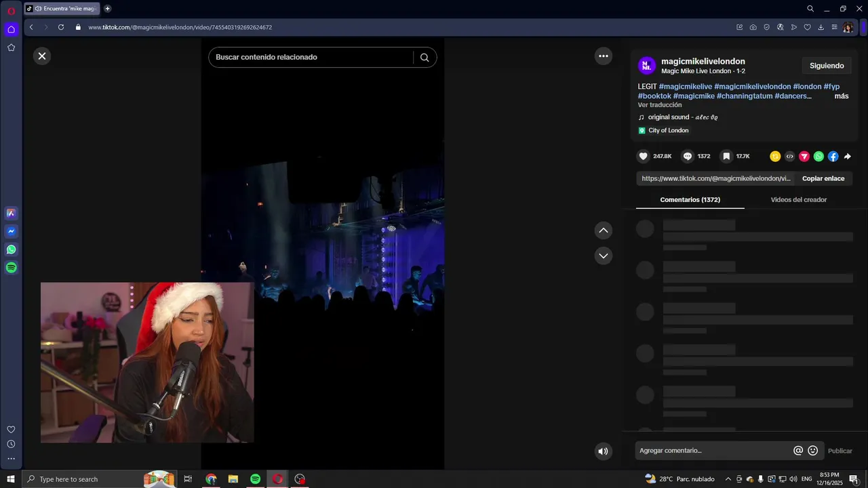The width and height of the screenshot is (868, 488).
Task: Open taskbar volume control
Action: pos(793,479)
